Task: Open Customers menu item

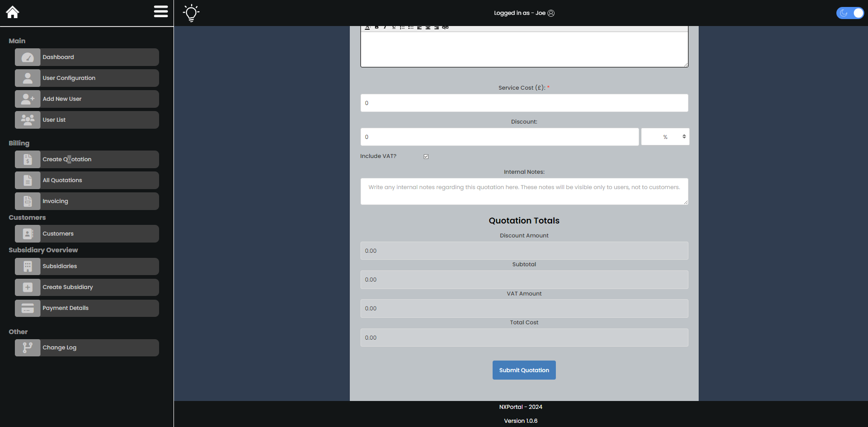Action: (x=87, y=234)
